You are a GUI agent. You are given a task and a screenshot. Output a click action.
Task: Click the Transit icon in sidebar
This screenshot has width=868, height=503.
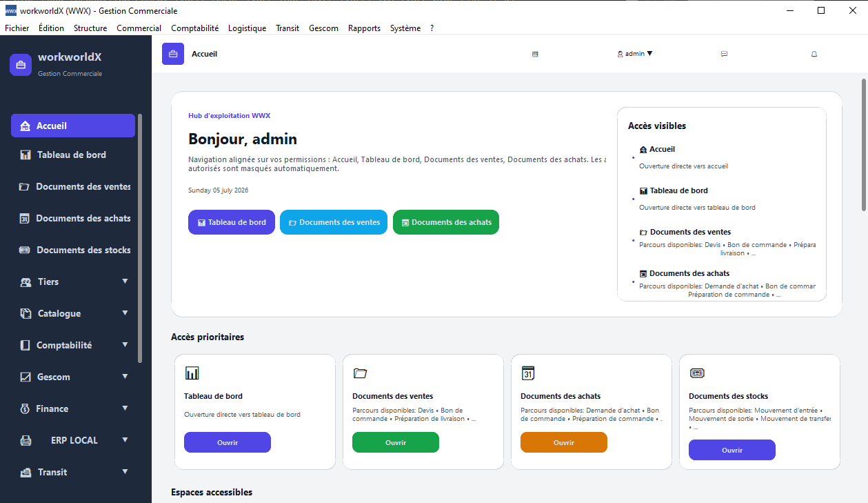pos(26,473)
